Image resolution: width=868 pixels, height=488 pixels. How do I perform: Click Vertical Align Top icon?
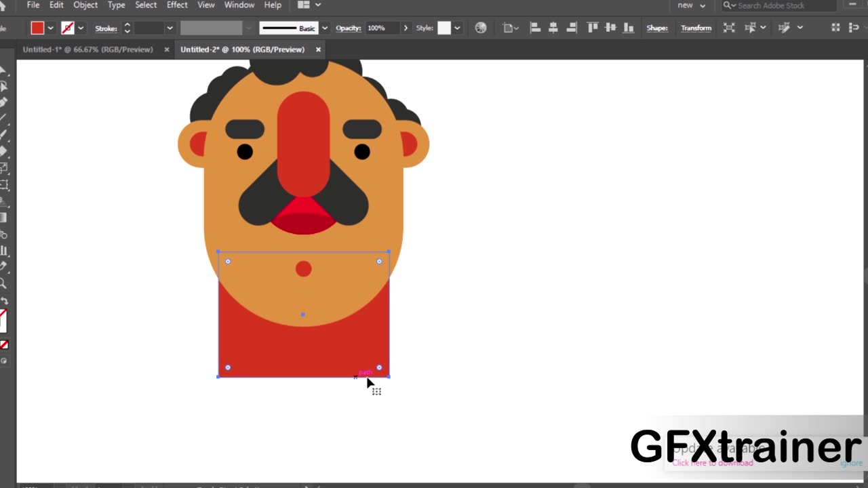tap(593, 28)
